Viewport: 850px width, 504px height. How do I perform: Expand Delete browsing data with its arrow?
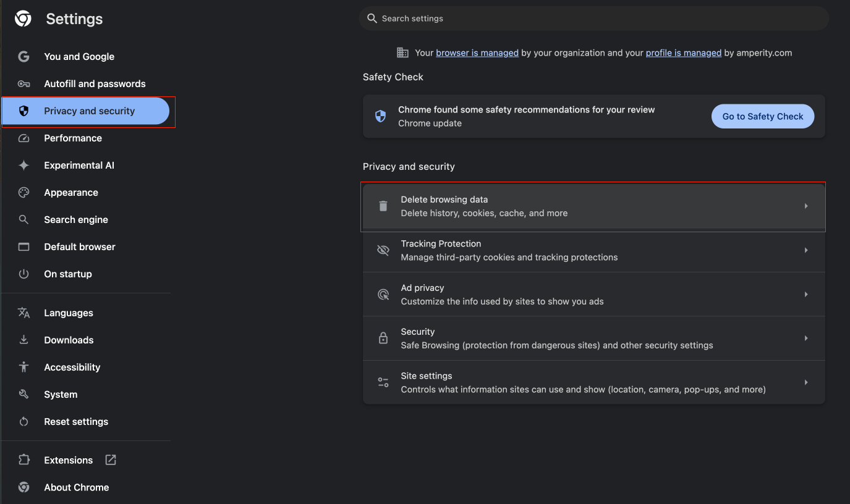tap(806, 206)
